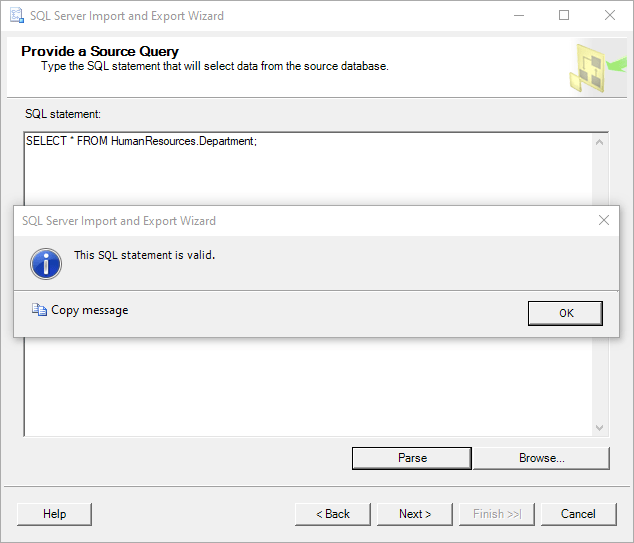
Task: Maximize the wizard window
Action: (564, 15)
